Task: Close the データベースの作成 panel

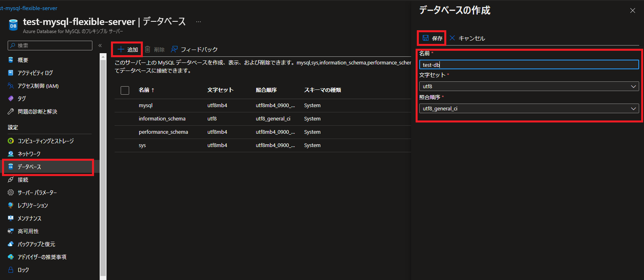Action: 632,10
